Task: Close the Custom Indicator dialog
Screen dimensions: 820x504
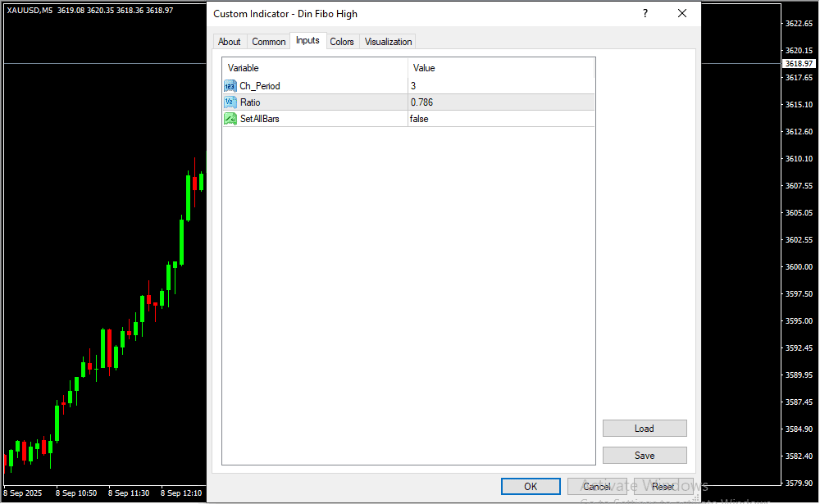Action: coord(681,14)
